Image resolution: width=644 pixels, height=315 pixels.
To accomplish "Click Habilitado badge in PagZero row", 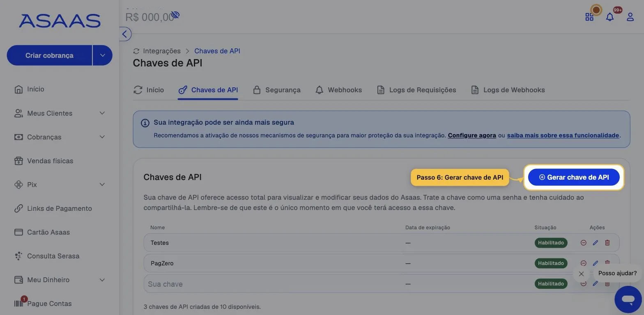I will pyautogui.click(x=551, y=263).
